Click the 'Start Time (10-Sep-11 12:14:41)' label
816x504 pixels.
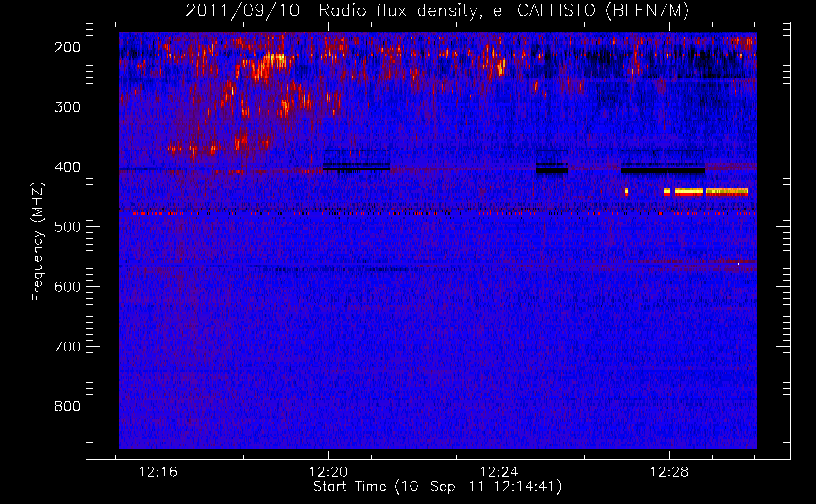coord(437,487)
